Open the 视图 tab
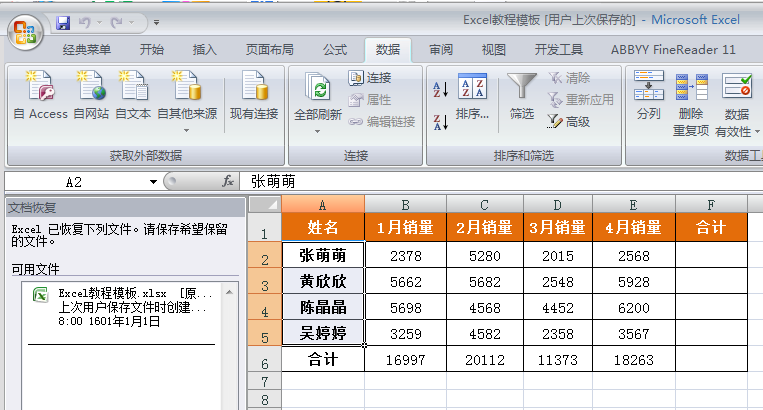 click(x=494, y=50)
